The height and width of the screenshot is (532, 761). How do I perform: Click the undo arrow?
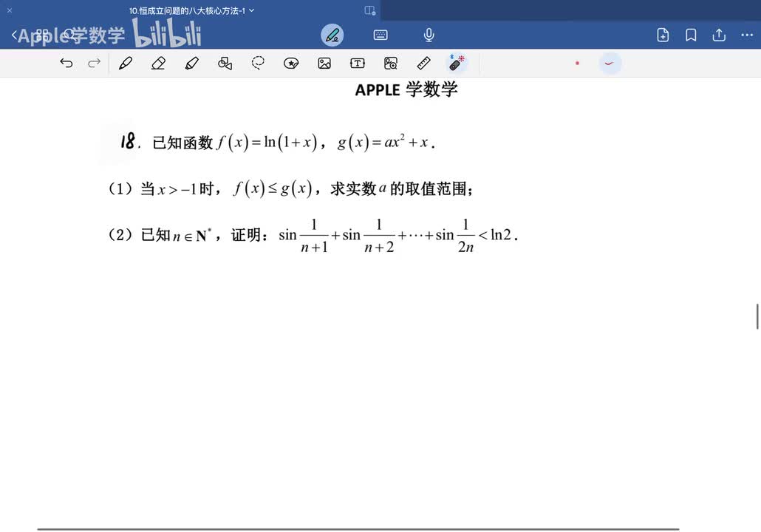tap(66, 63)
